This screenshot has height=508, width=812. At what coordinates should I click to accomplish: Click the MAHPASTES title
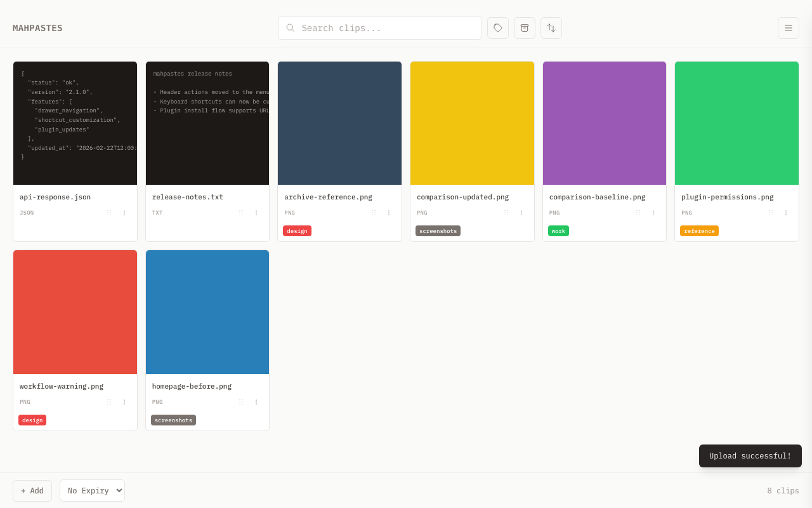pyautogui.click(x=37, y=28)
